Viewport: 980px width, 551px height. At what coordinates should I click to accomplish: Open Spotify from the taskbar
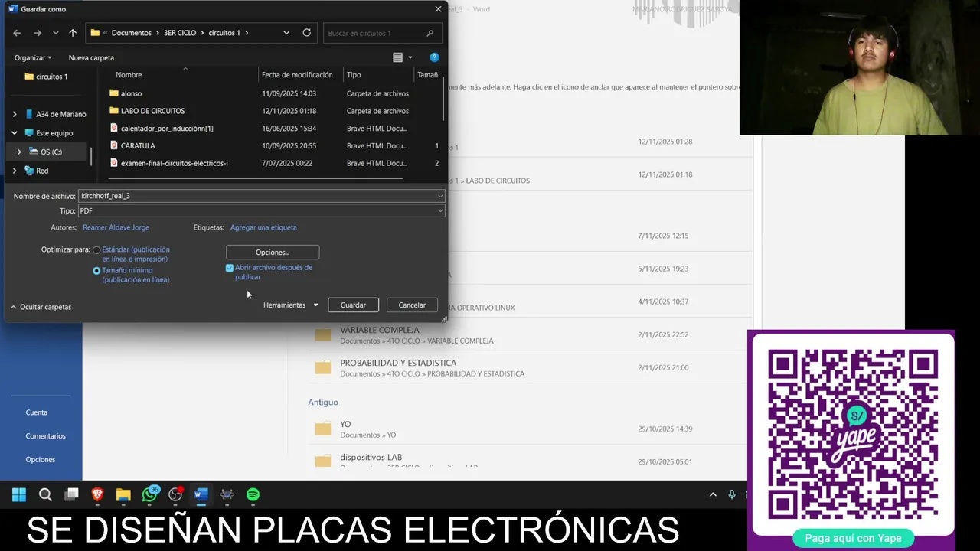pos(253,494)
